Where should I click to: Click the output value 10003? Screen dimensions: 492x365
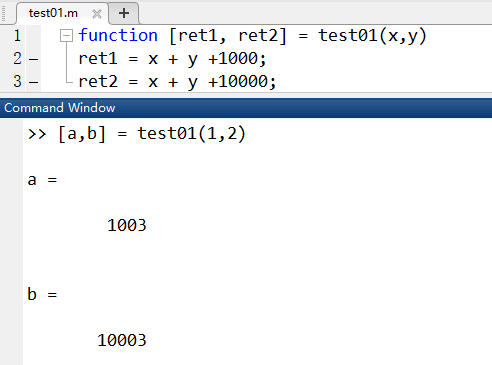pyautogui.click(x=122, y=340)
